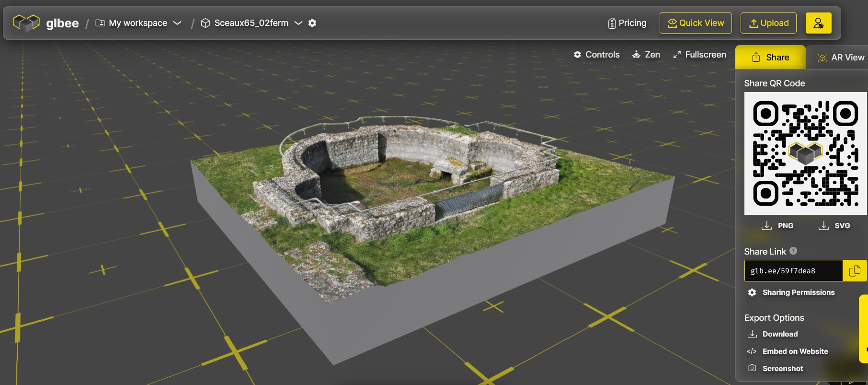Image resolution: width=868 pixels, height=385 pixels.
Task: Open the Controls panel
Action: (x=597, y=55)
